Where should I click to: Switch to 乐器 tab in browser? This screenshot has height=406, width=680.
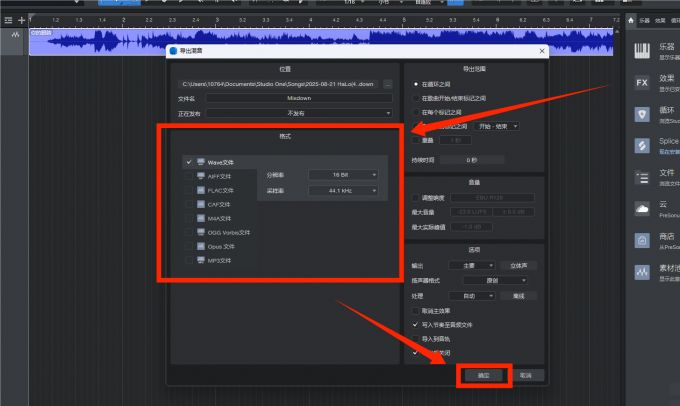click(644, 20)
